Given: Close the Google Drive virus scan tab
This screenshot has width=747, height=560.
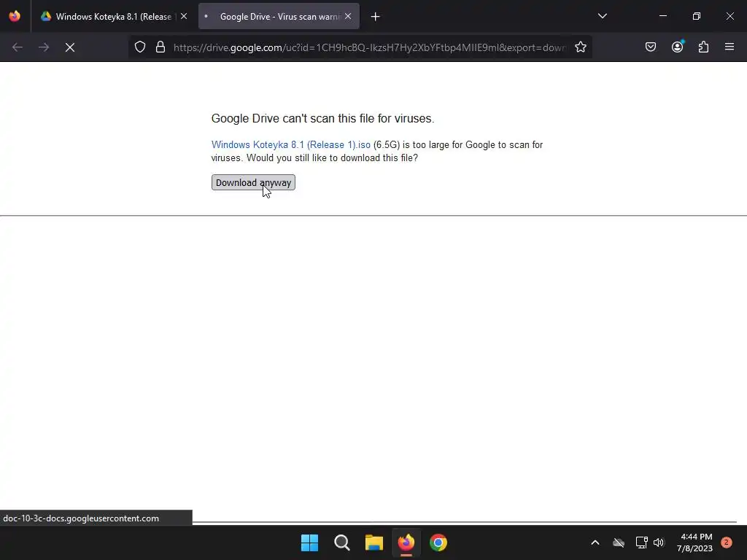Looking at the screenshot, I should [348, 17].
